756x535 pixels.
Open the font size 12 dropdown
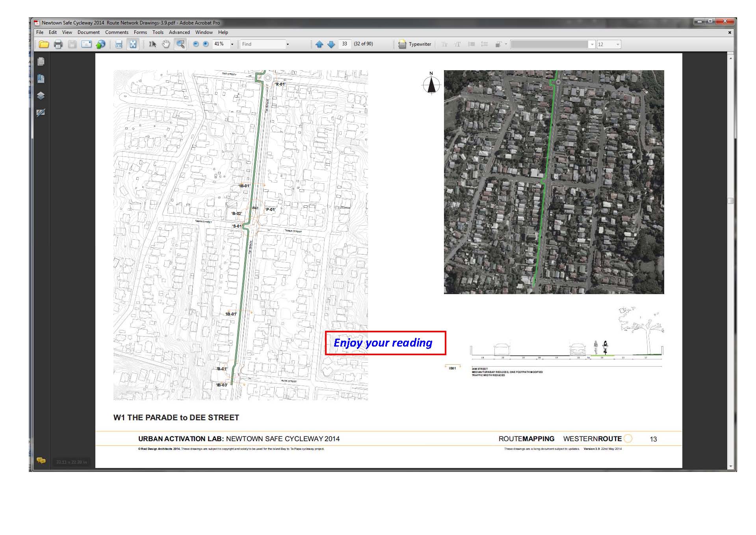click(x=618, y=45)
